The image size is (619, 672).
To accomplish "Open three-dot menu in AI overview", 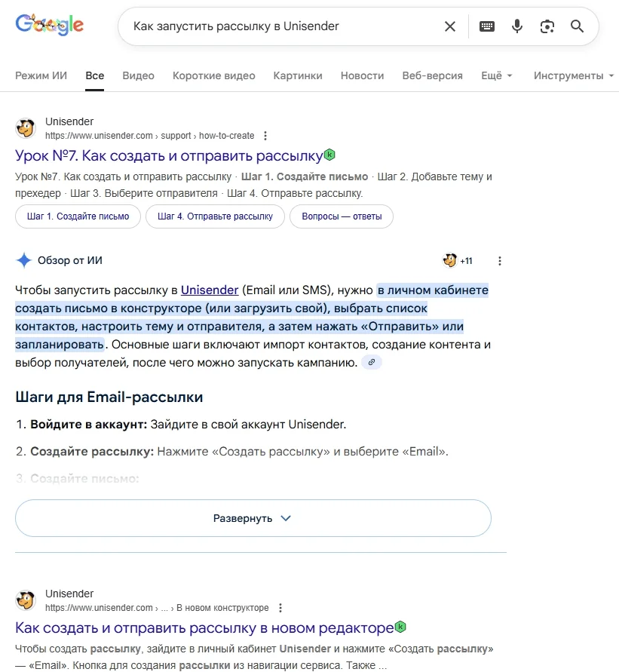I will (499, 261).
